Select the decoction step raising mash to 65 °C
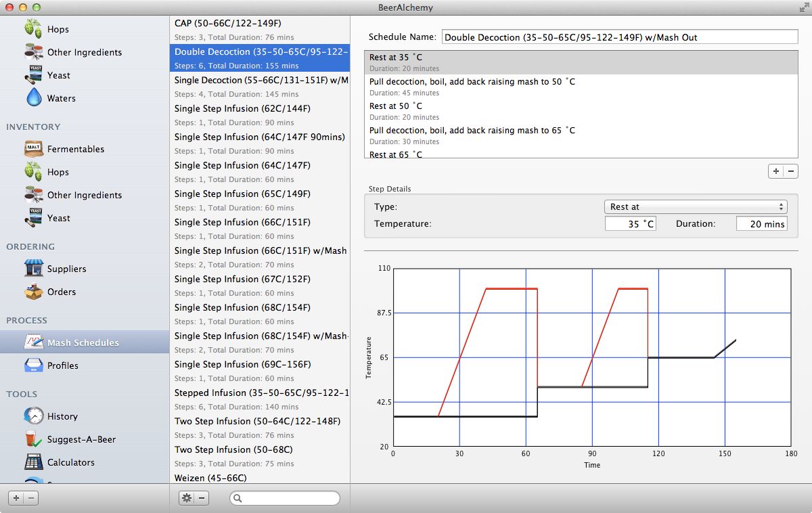This screenshot has width=812, height=513. pyautogui.click(x=581, y=135)
